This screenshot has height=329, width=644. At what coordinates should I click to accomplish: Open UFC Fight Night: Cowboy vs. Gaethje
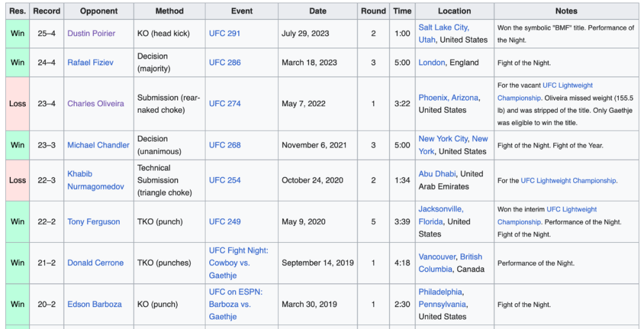tap(238, 263)
